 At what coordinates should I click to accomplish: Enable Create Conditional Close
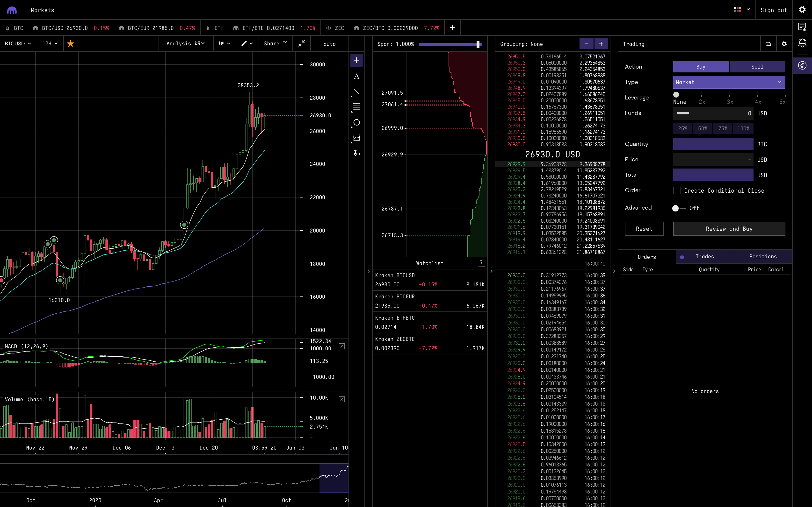(x=677, y=190)
